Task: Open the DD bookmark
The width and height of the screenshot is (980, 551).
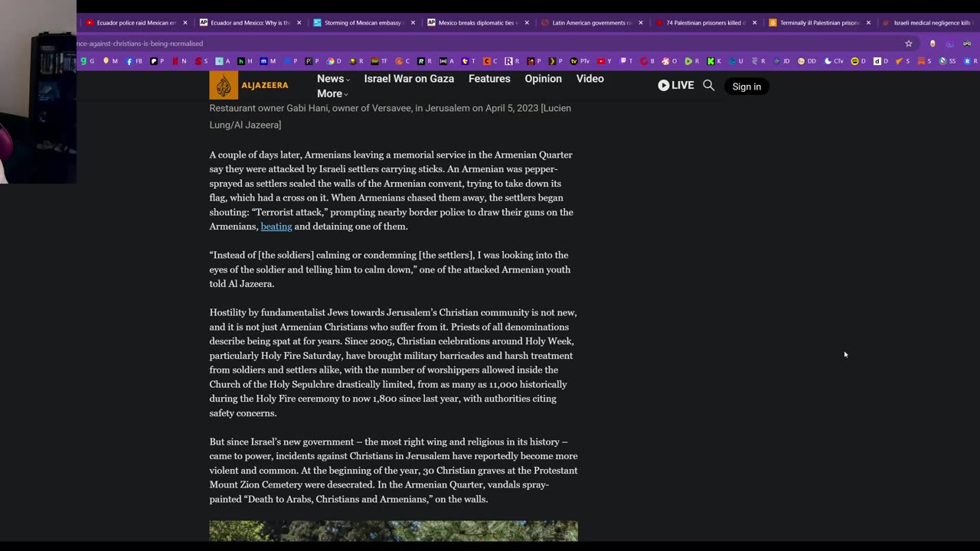Action: pyautogui.click(x=807, y=61)
